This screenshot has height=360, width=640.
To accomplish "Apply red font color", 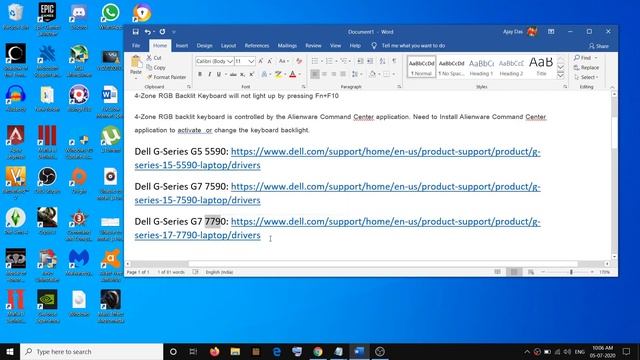I will 292,74.
